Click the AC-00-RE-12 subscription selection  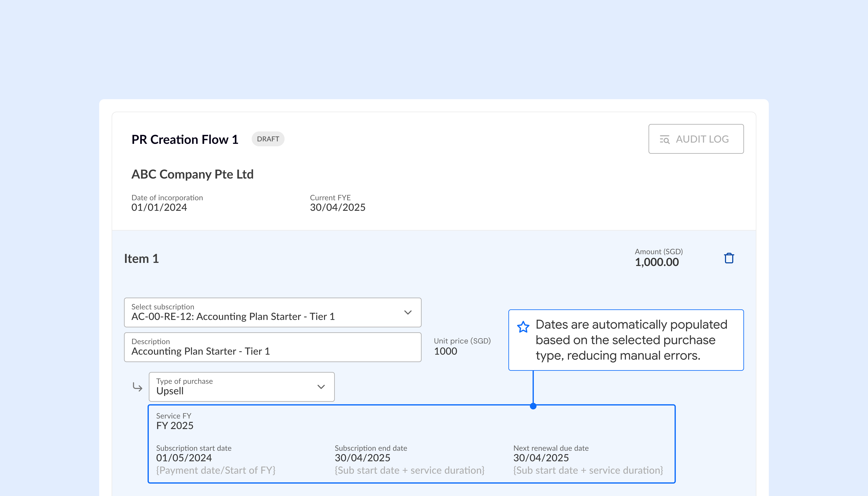[233, 316]
